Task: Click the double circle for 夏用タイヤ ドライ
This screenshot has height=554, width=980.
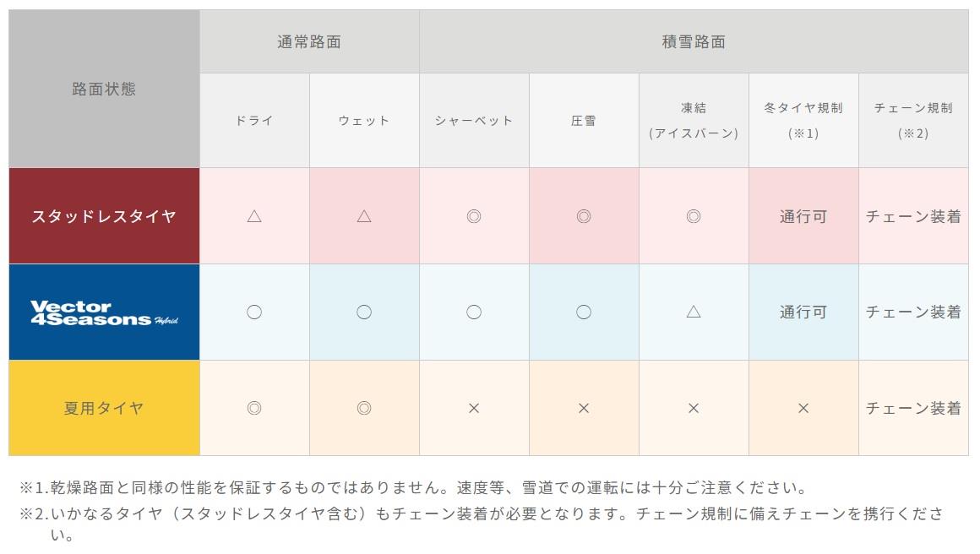Action: click(253, 408)
